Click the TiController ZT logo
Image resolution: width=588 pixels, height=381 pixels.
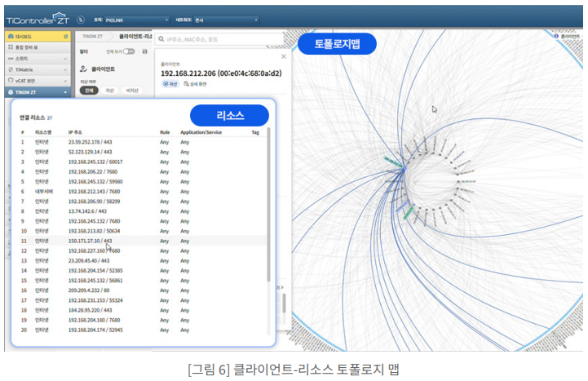37,18
